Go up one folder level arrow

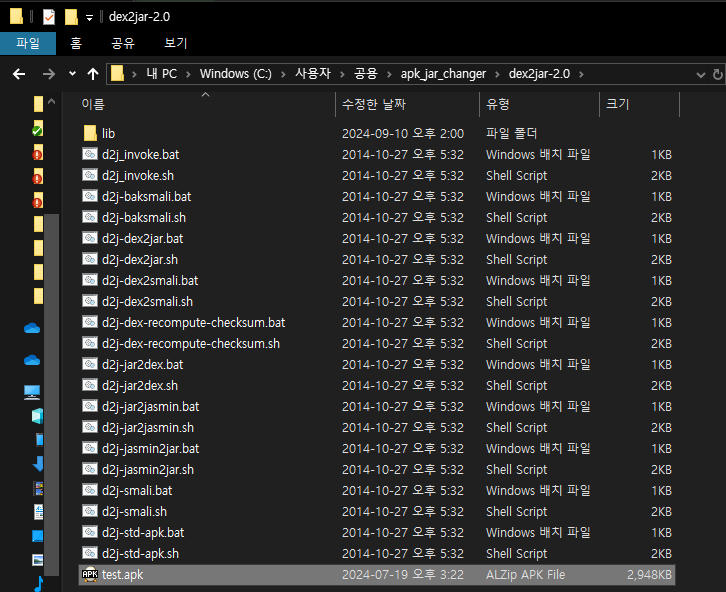click(93, 74)
